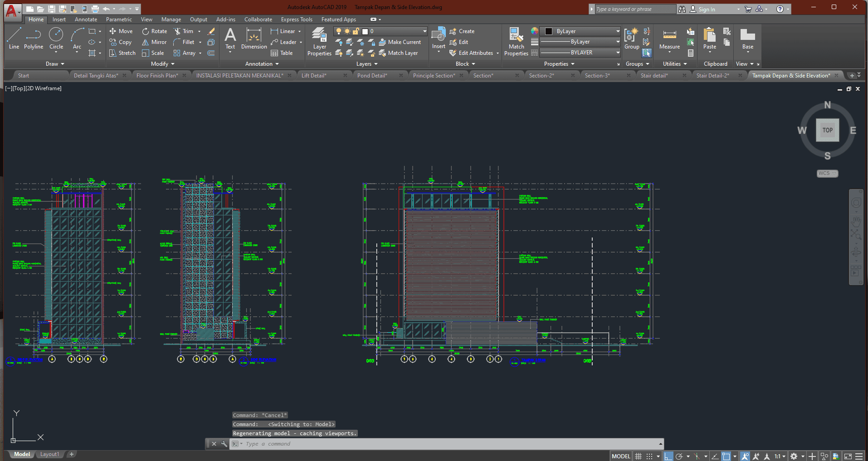Open the Annotate ribbon tab
Image resolution: width=868 pixels, height=461 pixels.
[86, 19]
